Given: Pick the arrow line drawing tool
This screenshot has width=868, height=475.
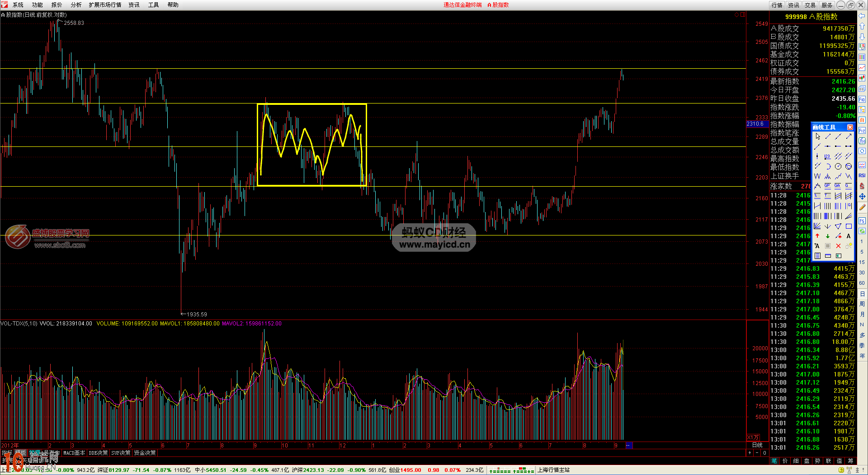Looking at the screenshot, I should [x=849, y=136].
